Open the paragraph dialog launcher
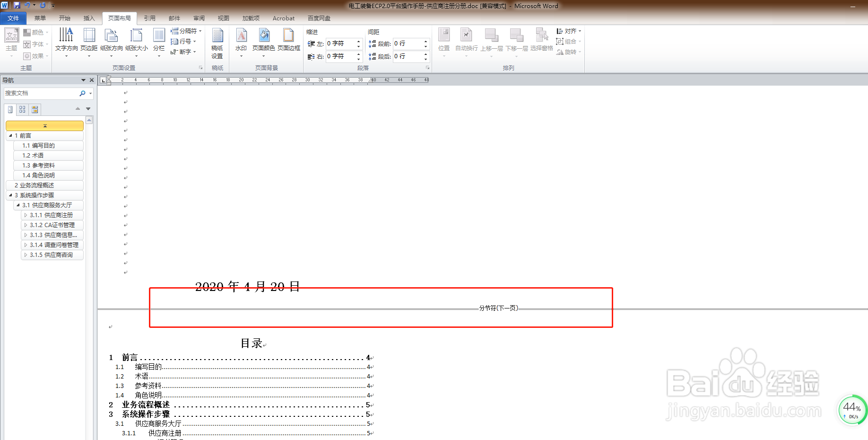 (x=428, y=68)
